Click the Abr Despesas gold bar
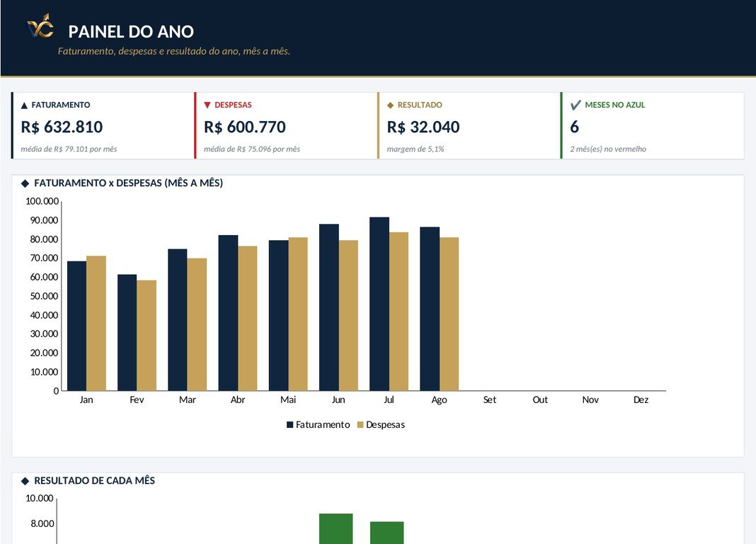 point(247,318)
